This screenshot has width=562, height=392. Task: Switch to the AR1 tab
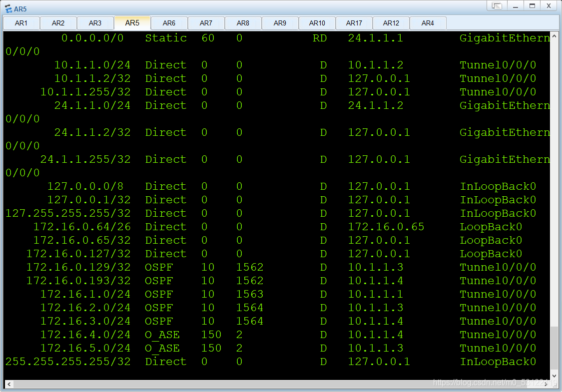click(x=21, y=23)
